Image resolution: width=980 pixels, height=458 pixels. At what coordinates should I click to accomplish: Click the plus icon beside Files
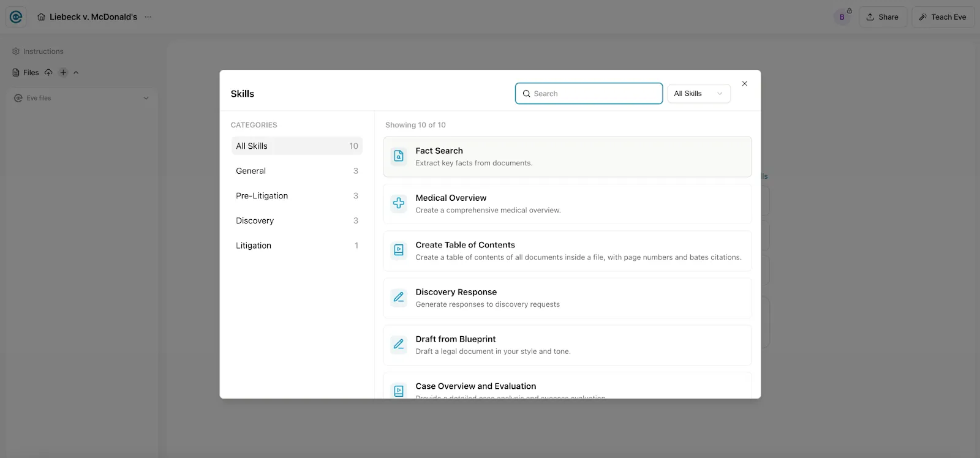(x=63, y=72)
